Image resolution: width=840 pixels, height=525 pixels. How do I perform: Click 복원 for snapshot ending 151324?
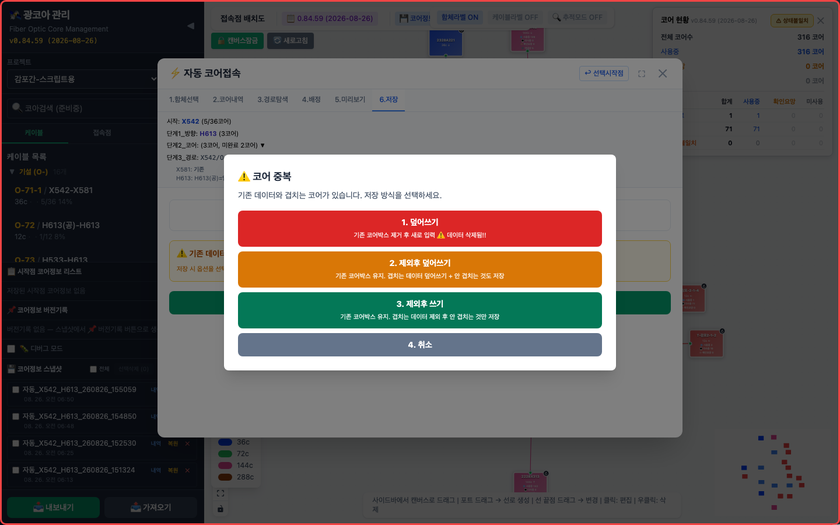(172, 470)
